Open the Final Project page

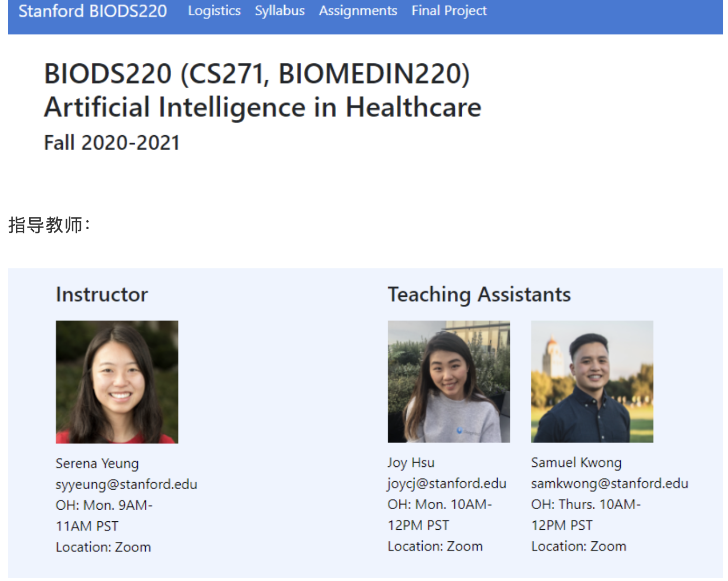click(449, 11)
